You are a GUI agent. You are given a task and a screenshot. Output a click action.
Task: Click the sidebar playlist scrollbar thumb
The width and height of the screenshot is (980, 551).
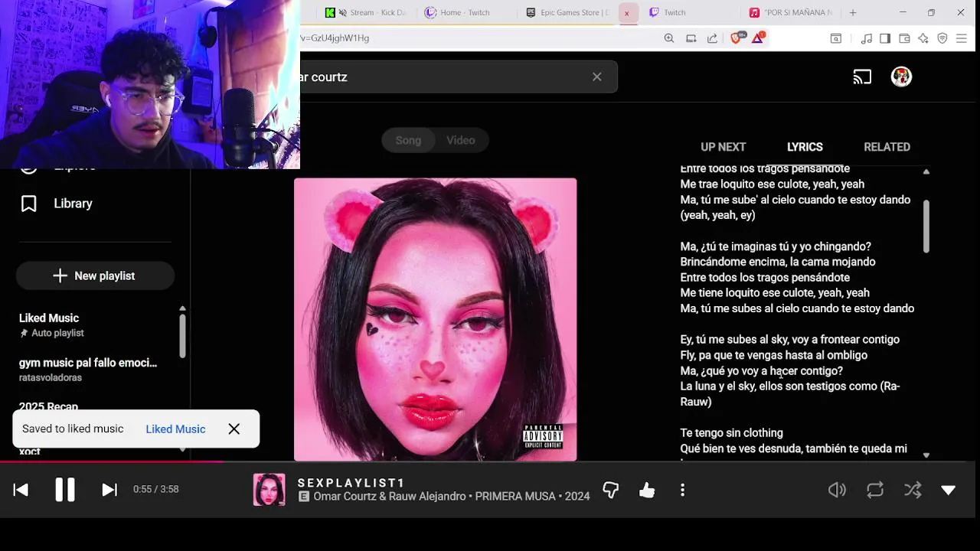[182, 335]
